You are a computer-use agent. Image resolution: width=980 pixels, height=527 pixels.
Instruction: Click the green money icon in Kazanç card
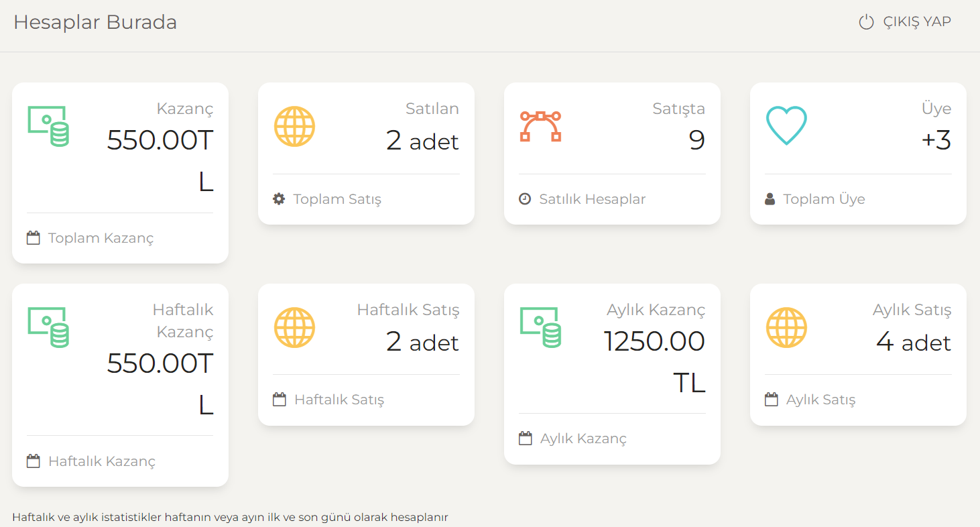pyautogui.click(x=48, y=126)
